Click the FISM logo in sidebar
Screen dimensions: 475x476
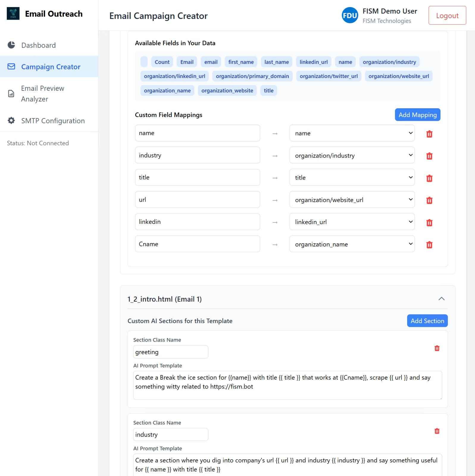click(13, 14)
